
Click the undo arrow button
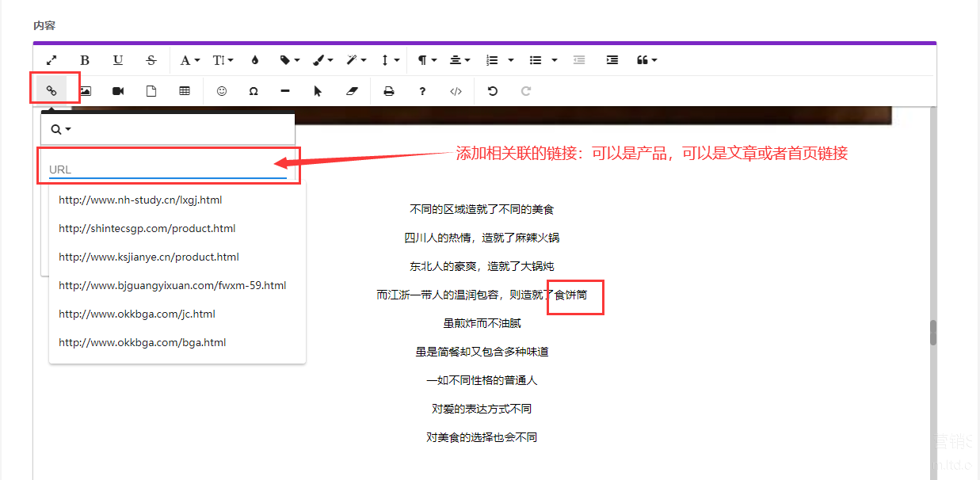(x=493, y=91)
